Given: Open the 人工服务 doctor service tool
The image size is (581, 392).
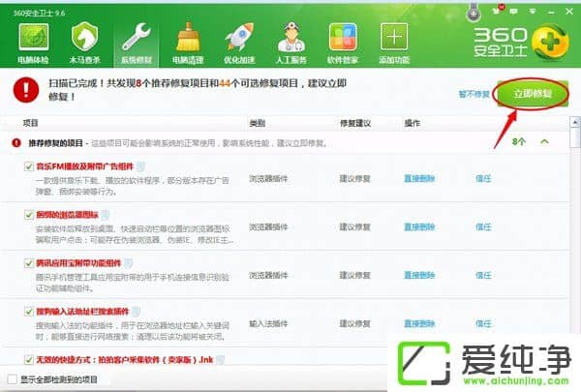Looking at the screenshot, I should coord(290,44).
